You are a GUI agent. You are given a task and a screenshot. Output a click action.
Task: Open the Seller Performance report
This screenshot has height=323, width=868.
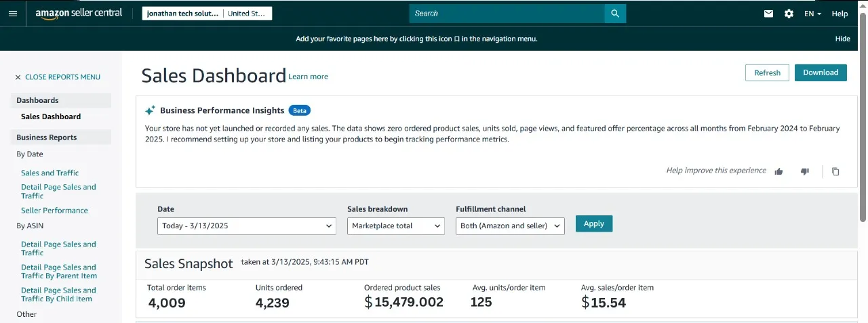tap(54, 211)
